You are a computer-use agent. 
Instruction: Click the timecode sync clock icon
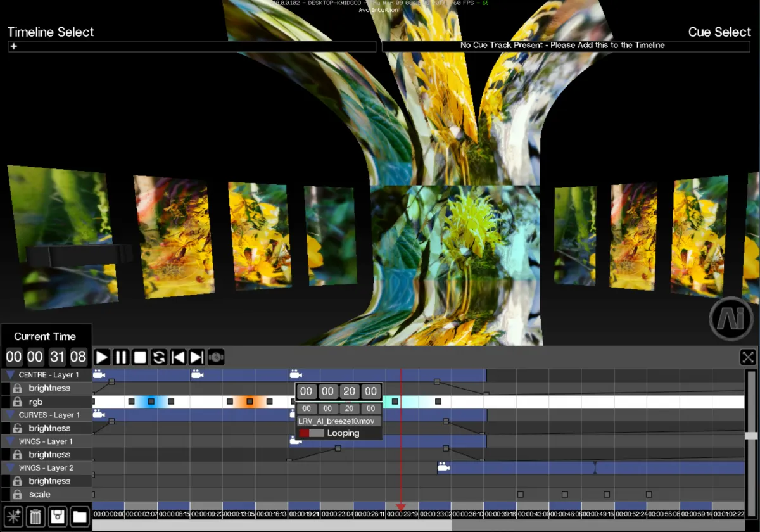coord(216,357)
